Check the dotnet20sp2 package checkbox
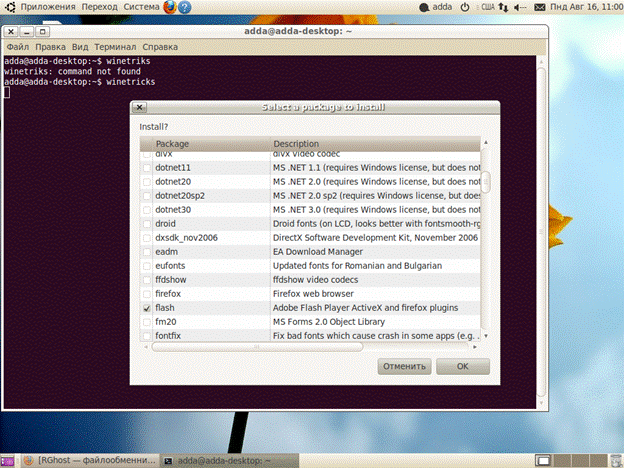This screenshot has height=468, width=624. (x=147, y=196)
